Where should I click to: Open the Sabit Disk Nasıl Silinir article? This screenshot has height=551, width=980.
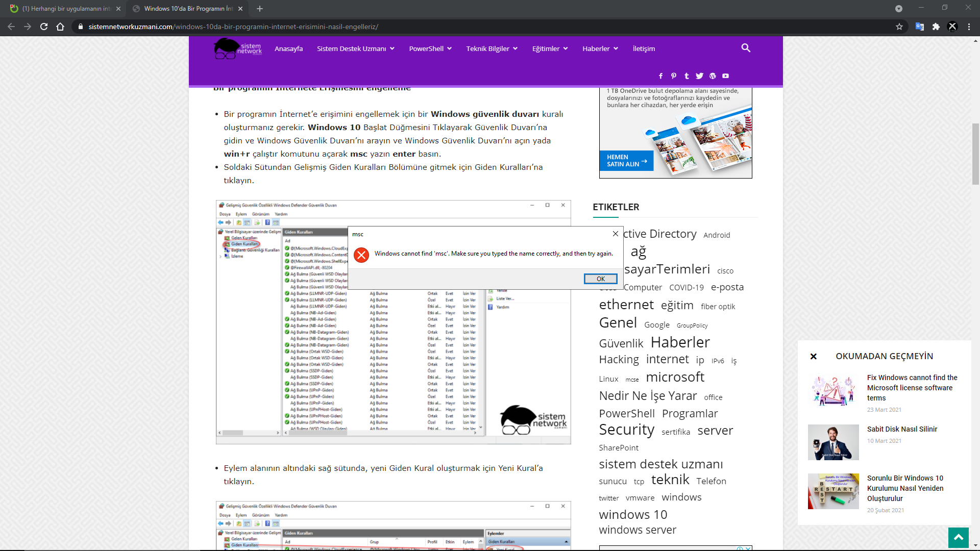(x=902, y=429)
